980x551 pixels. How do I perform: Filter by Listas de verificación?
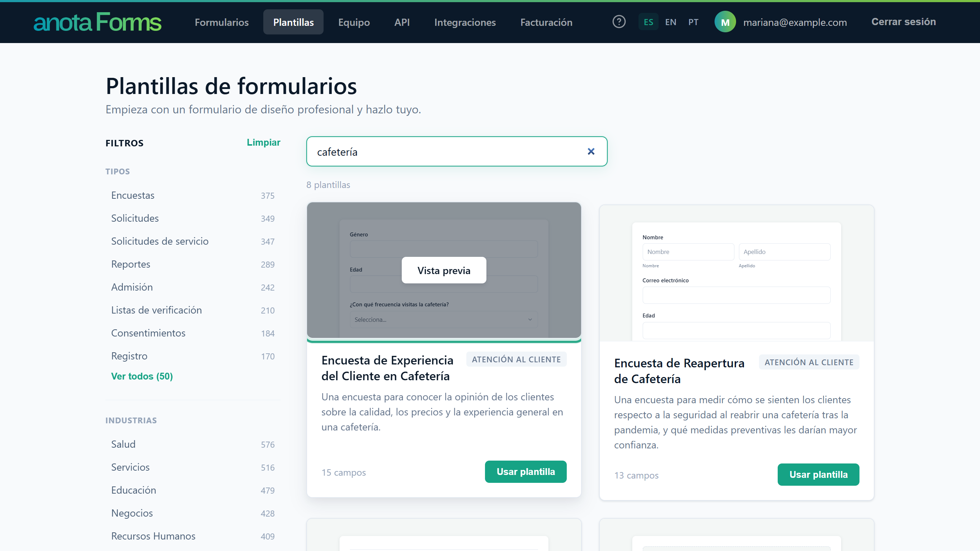(x=193, y=310)
